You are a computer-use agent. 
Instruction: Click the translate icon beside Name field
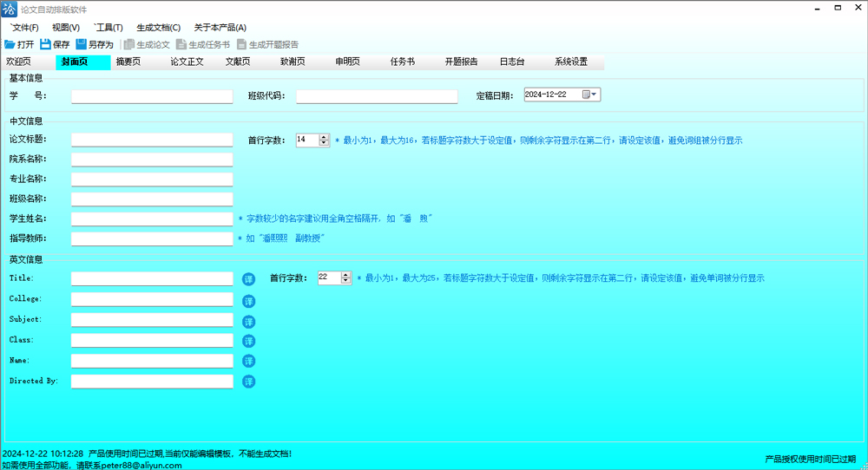[x=248, y=361]
